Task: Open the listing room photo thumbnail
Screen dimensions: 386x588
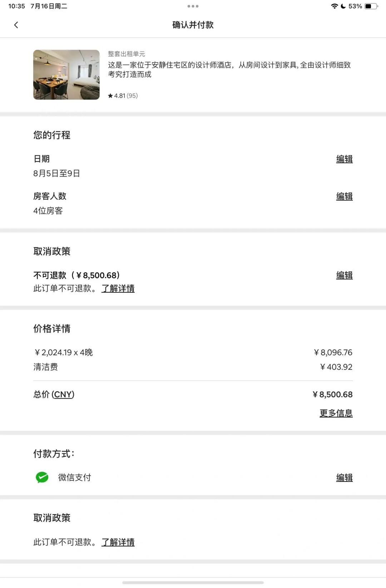Action: [66, 74]
